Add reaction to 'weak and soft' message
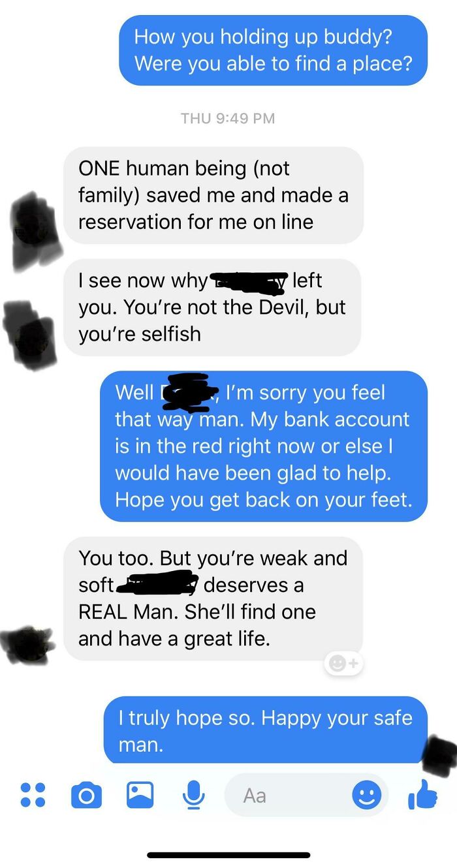The width and height of the screenshot is (457, 868). pyautogui.click(x=343, y=664)
